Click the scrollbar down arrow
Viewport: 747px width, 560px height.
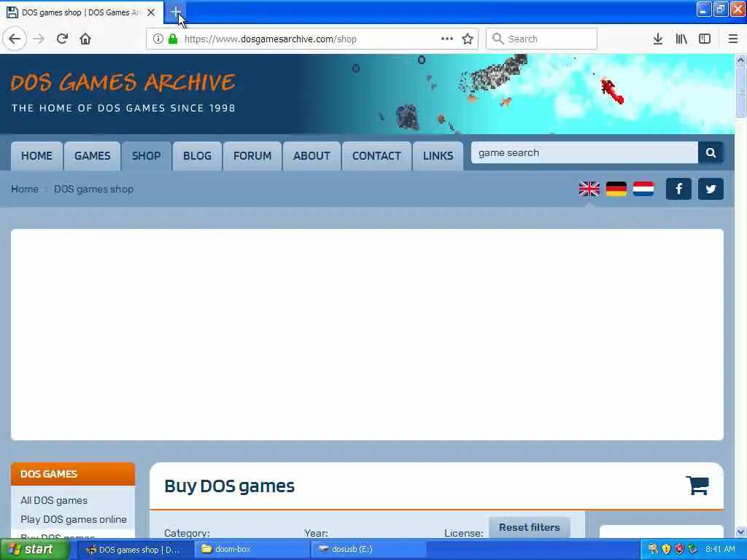[740, 532]
